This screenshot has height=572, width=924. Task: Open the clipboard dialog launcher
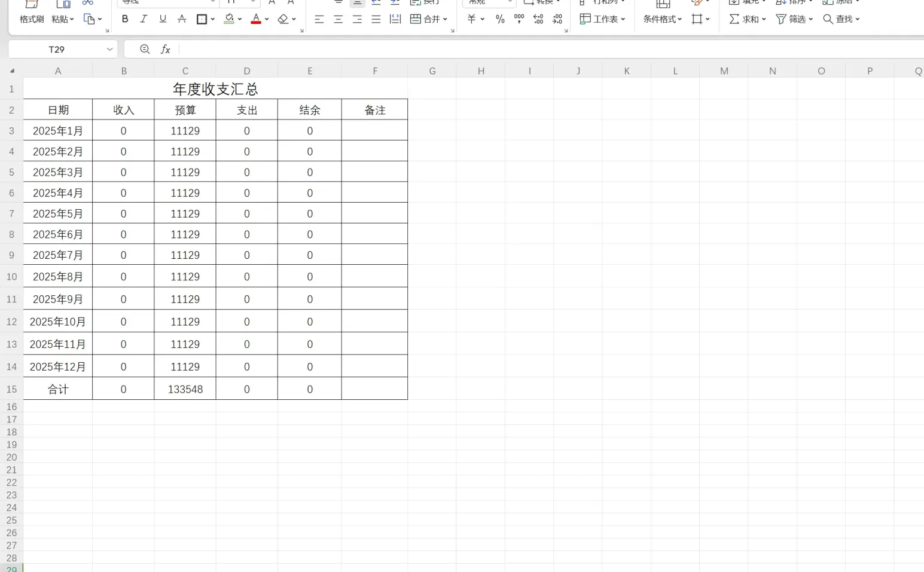pyautogui.click(x=107, y=30)
